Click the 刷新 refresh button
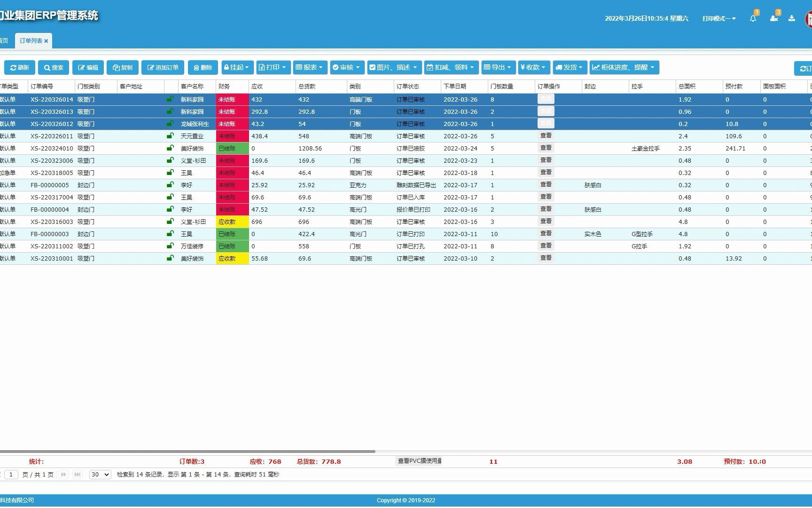812x508 pixels. pos(20,67)
